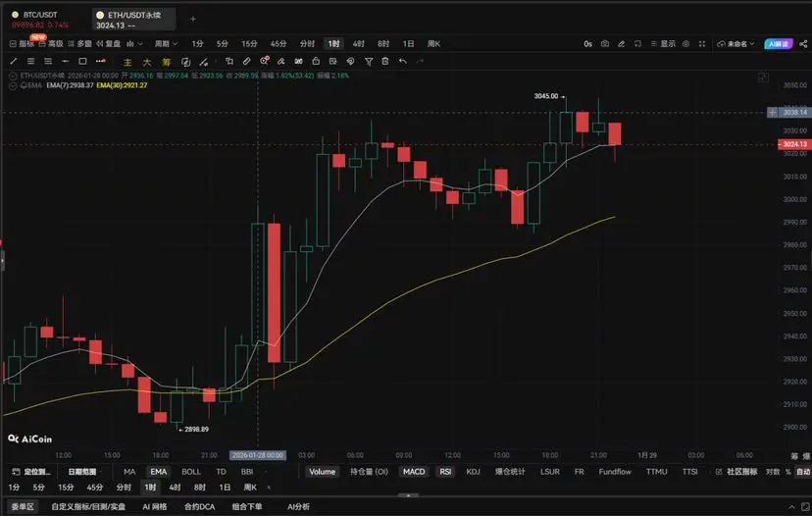The width and height of the screenshot is (812, 516).
Task: Select the trend line drawing tool
Action: (x=14, y=61)
